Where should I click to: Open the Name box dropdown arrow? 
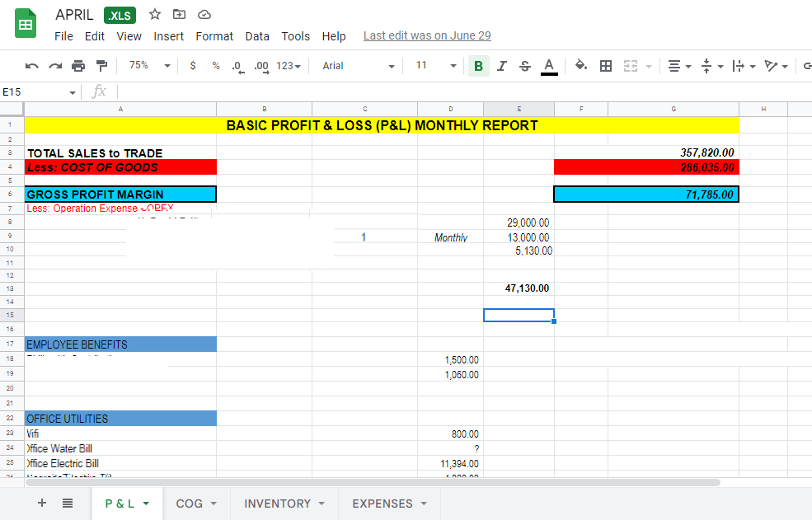[x=73, y=92]
